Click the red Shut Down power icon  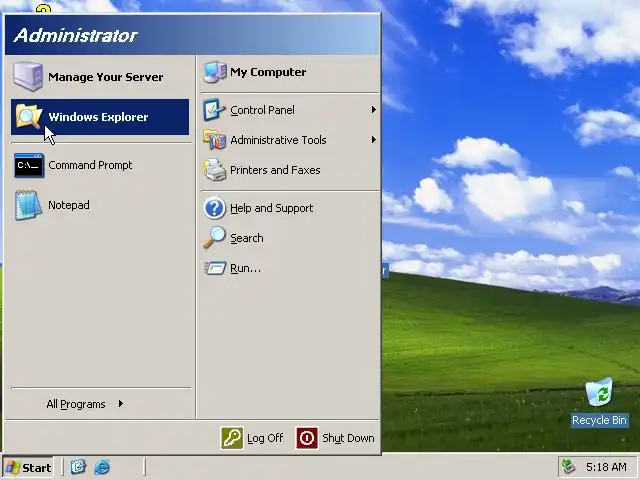(x=307, y=438)
